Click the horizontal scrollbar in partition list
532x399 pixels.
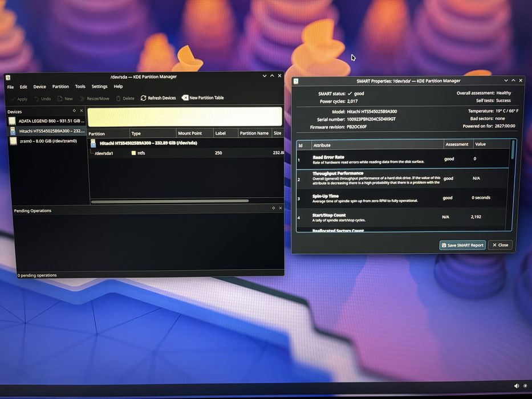(x=170, y=201)
